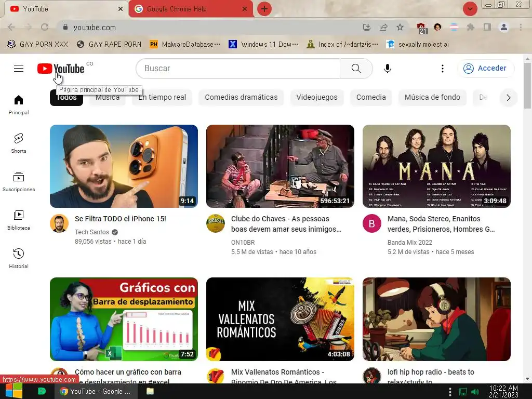Open Shorts from the sidebar

tap(19, 143)
